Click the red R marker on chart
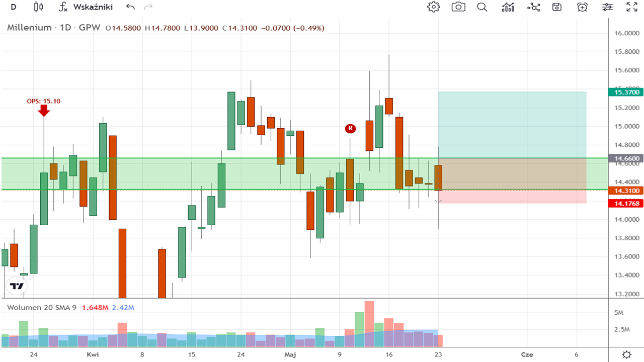Image resolution: width=644 pixels, height=362 pixels. tap(350, 129)
